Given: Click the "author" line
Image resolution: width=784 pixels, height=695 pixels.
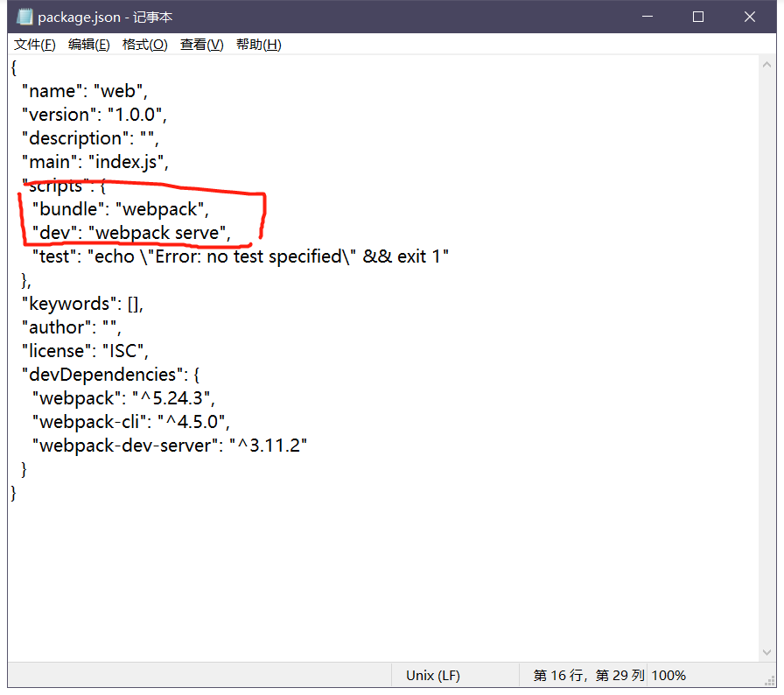Looking at the screenshot, I should (x=72, y=327).
